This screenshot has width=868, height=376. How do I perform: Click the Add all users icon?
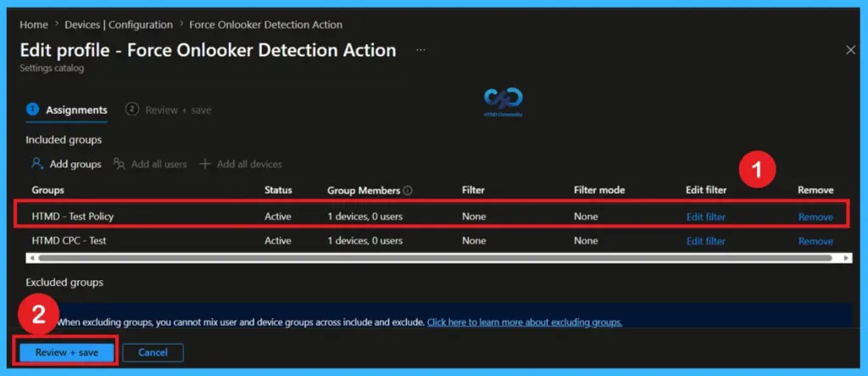click(x=119, y=164)
